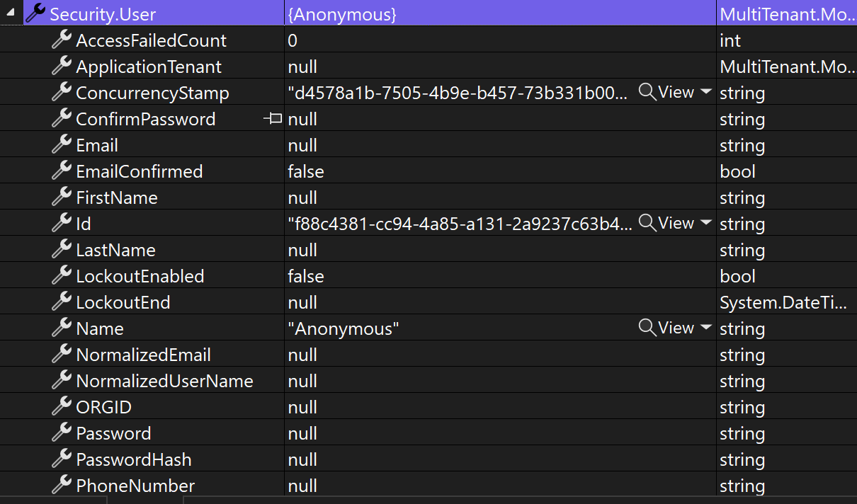This screenshot has width=857, height=504.
Task: Click the wrench icon next to LockoutEnabled
Action: click(x=62, y=275)
